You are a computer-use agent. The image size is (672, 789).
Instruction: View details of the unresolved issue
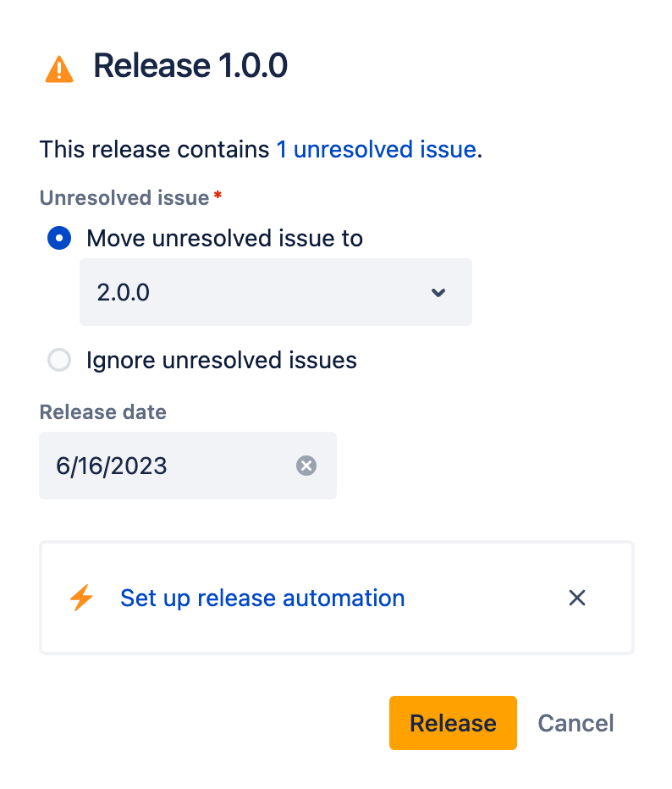pos(376,149)
